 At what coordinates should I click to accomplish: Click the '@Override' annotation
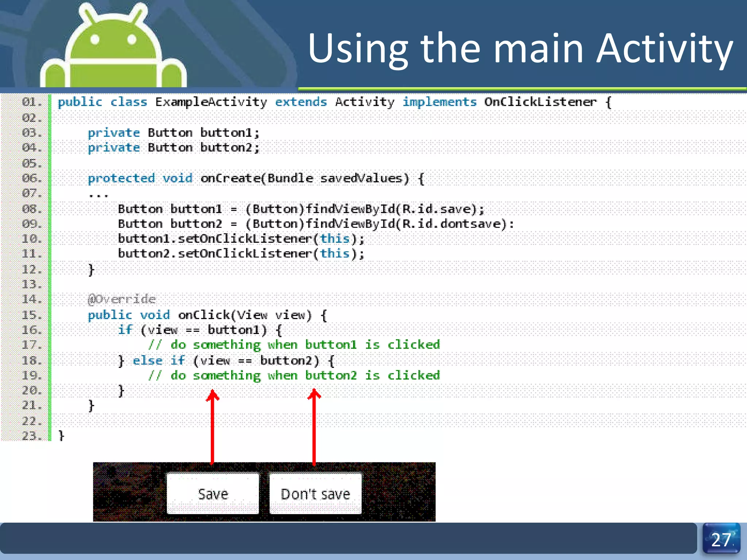coord(122,299)
